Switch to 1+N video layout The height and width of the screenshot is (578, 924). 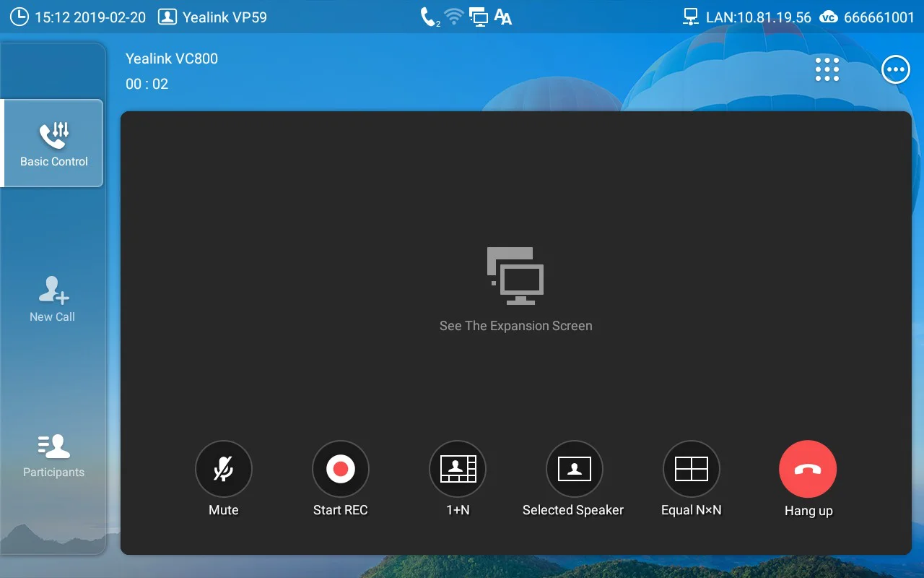(458, 468)
